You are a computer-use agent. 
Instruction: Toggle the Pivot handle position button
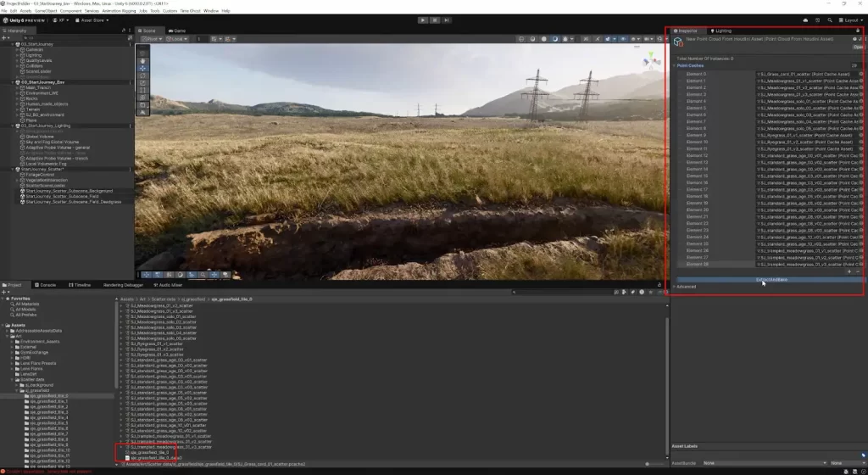click(153, 39)
